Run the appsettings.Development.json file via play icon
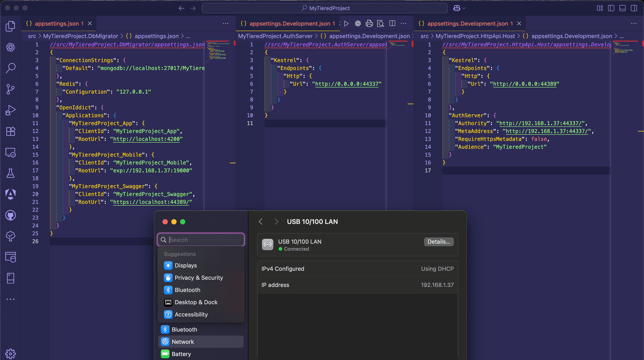The image size is (644, 360). click(x=346, y=23)
